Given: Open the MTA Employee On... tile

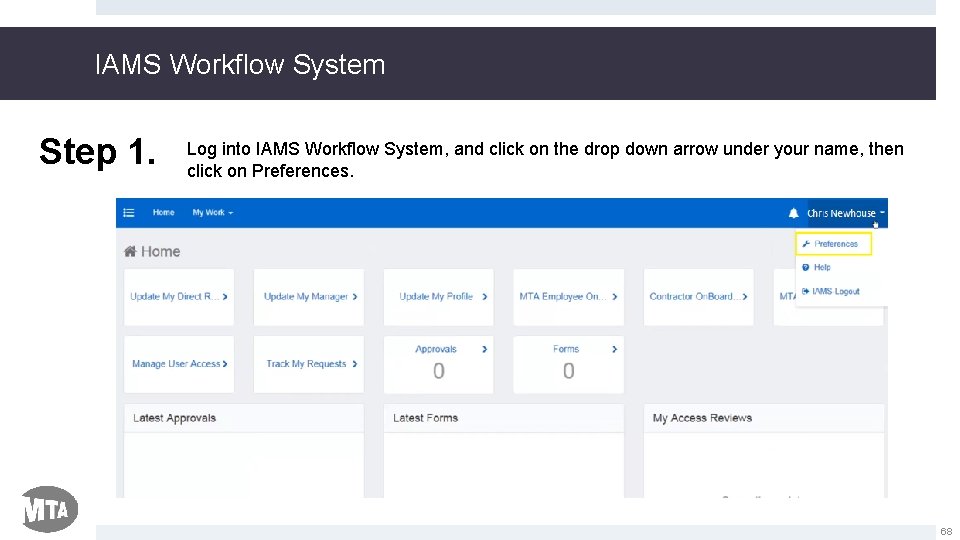Looking at the screenshot, I should coord(568,297).
